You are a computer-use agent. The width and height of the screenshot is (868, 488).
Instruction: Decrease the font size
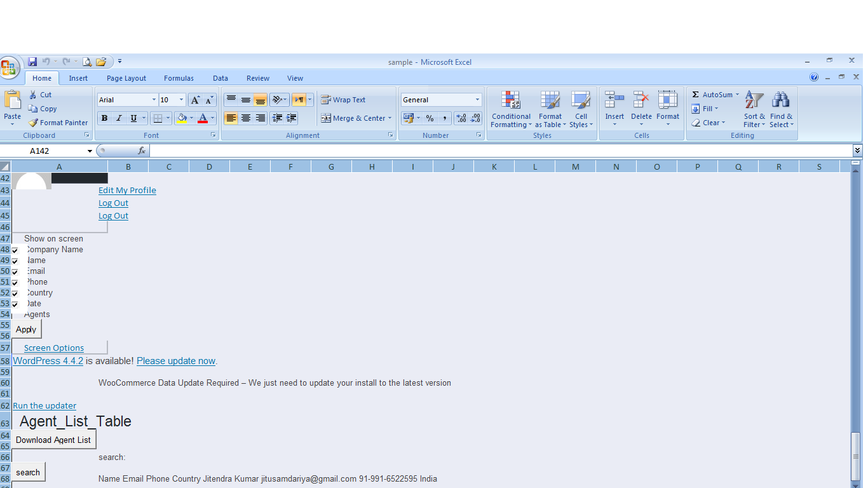(x=209, y=100)
